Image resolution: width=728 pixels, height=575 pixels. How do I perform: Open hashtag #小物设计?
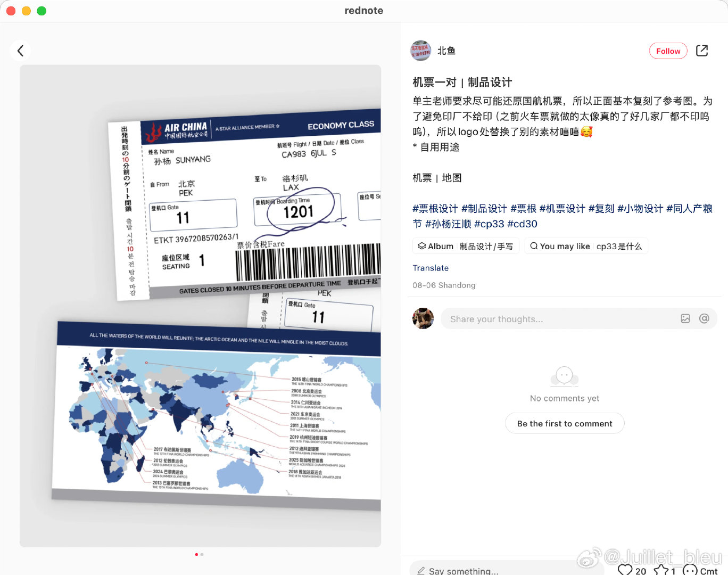point(640,209)
